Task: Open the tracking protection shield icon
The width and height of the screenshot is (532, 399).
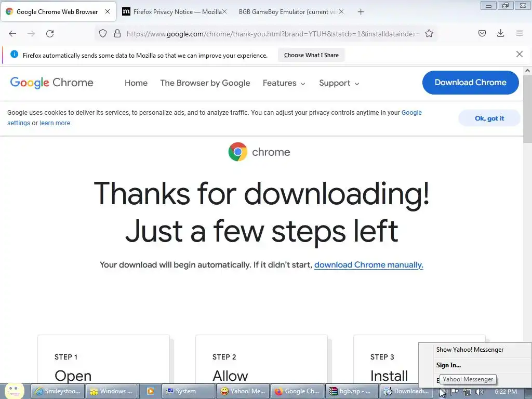Action: [103, 33]
